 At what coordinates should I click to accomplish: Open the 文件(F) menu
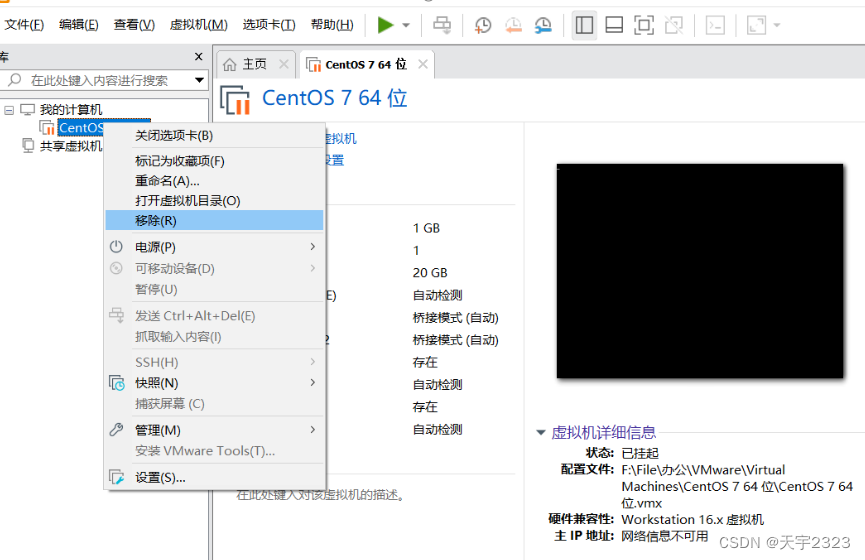pos(24,25)
